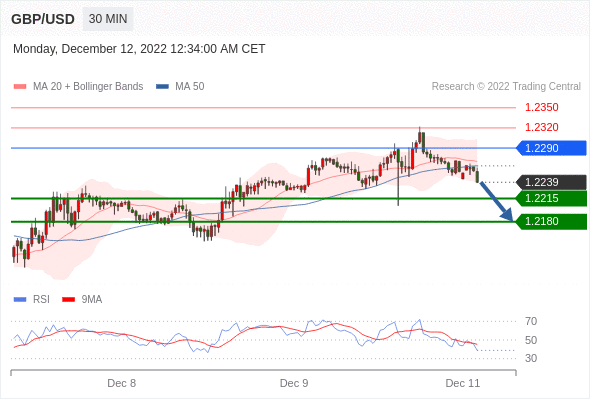Select the blue 1.2290 pivot price tag
590x400 pixels.
click(x=551, y=148)
